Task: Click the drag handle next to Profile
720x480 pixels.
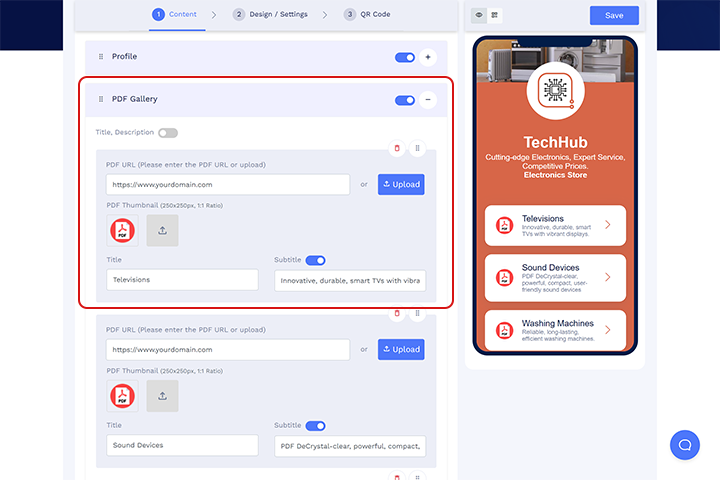Action: tap(101, 57)
